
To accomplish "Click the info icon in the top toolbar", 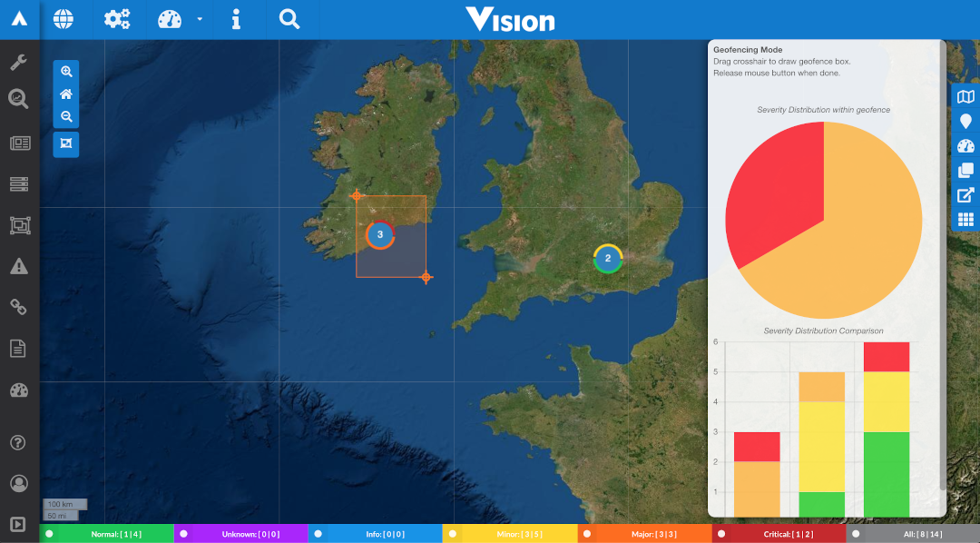I will click(237, 18).
